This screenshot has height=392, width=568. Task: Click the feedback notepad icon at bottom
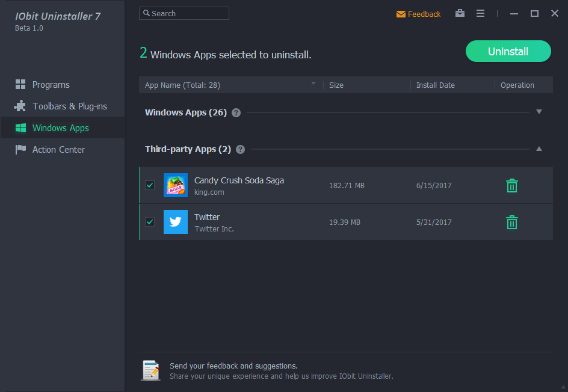151,370
